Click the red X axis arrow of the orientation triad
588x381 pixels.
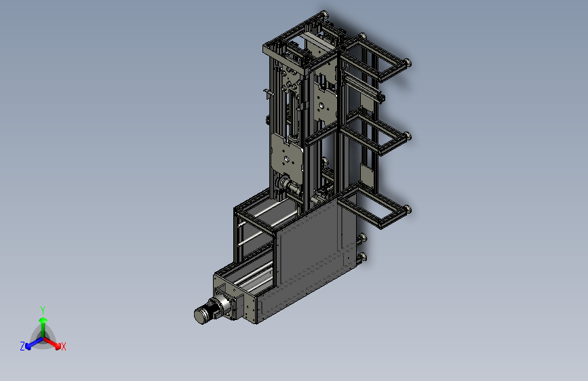pyautogui.click(x=52, y=343)
